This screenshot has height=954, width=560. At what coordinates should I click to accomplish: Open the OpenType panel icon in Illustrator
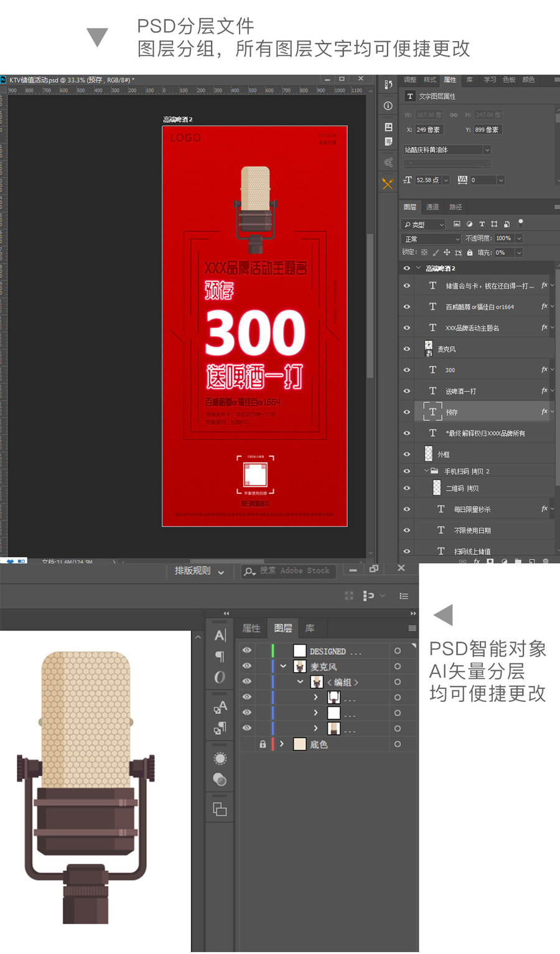tap(220, 677)
